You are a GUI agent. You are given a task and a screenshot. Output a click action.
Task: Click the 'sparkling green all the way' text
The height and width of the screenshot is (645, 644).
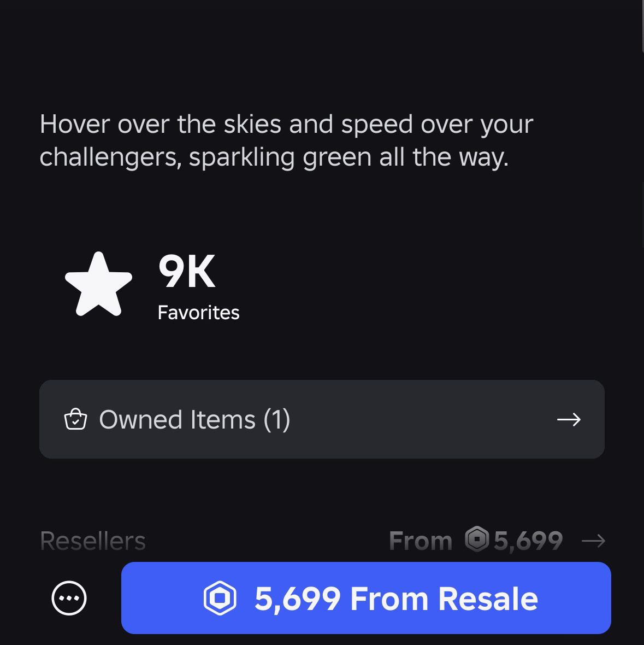coord(348,157)
